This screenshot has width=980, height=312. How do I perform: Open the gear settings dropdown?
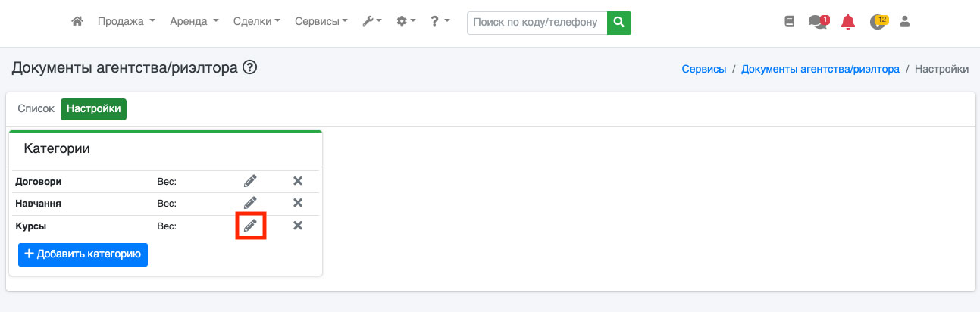[x=406, y=22]
